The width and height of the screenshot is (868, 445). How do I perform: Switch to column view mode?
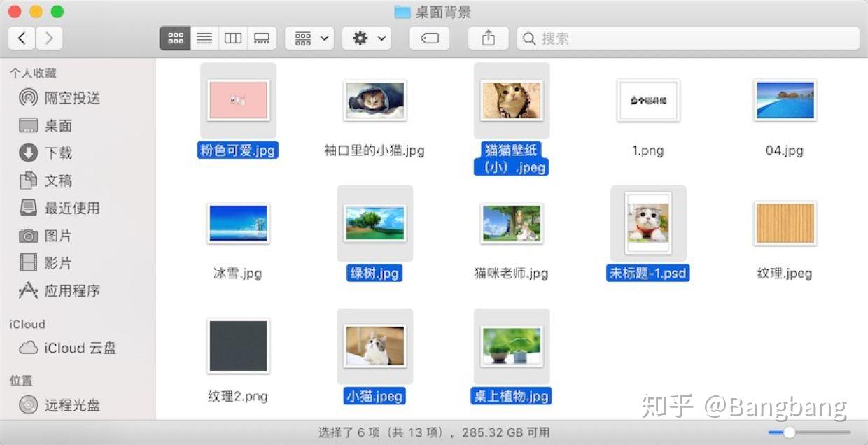233,38
